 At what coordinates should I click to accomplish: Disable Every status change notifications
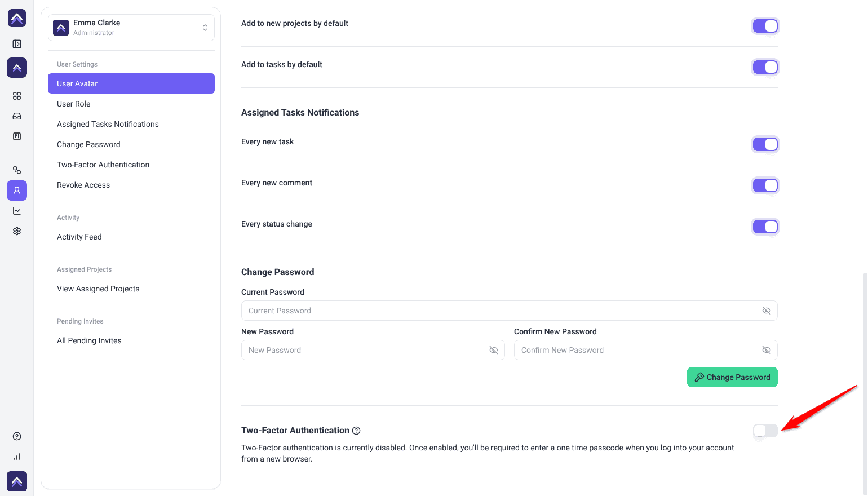765,227
